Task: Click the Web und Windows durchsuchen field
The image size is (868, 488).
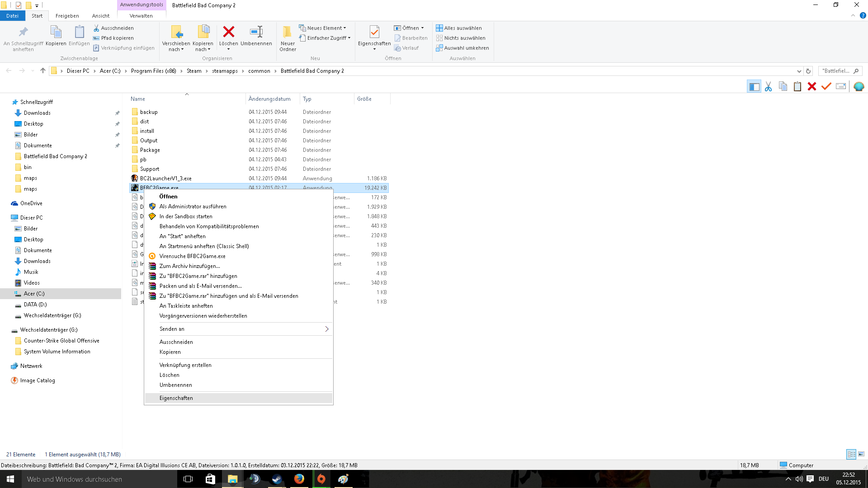Action: coord(99,479)
